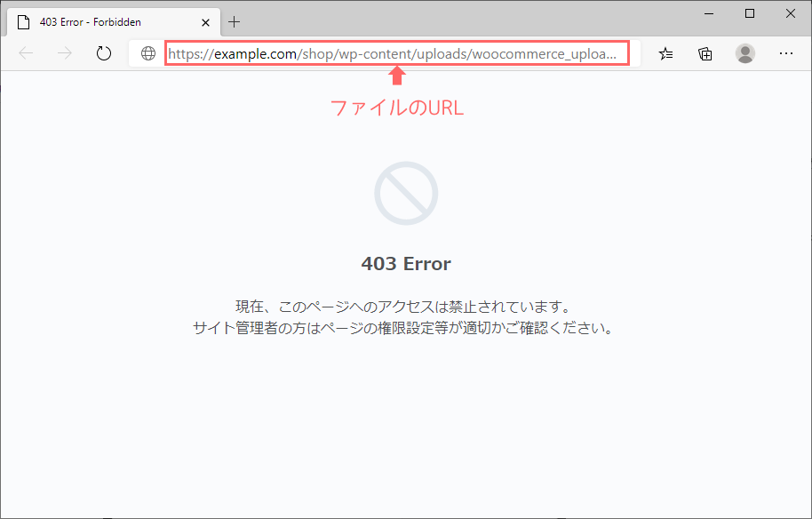812x519 pixels.
Task: Click the globe site information icon
Action: click(x=148, y=53)
